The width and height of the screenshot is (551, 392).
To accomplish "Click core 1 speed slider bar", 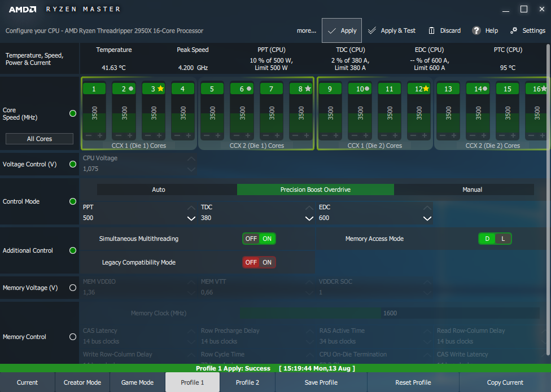I will (x=94, y=113).
